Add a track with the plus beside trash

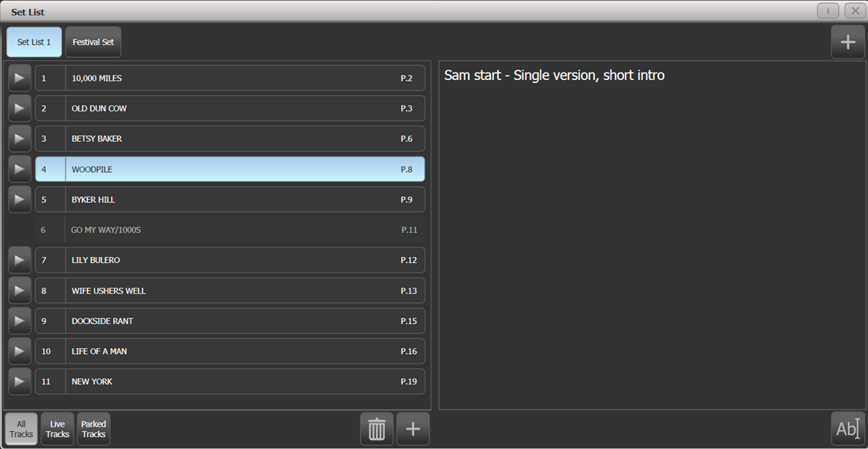tap(413, 429)
